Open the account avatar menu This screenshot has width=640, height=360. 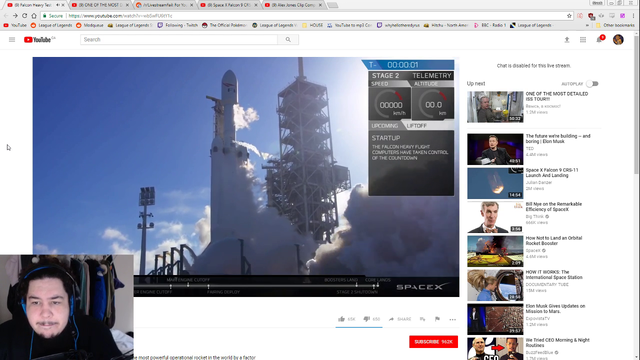(x=618, y=40)
